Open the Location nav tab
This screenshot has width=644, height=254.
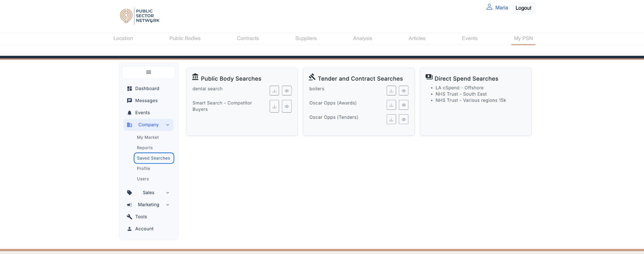(x=123, y=39)
